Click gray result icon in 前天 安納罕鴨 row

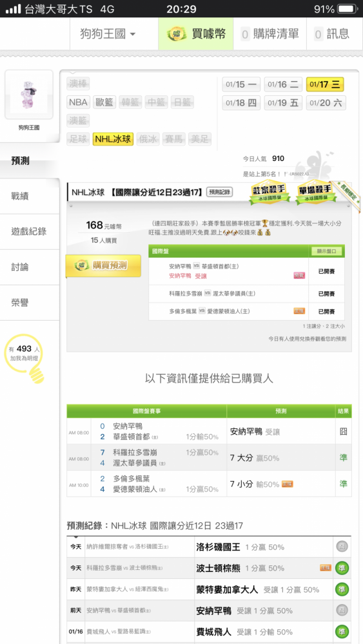coord(342,611)
